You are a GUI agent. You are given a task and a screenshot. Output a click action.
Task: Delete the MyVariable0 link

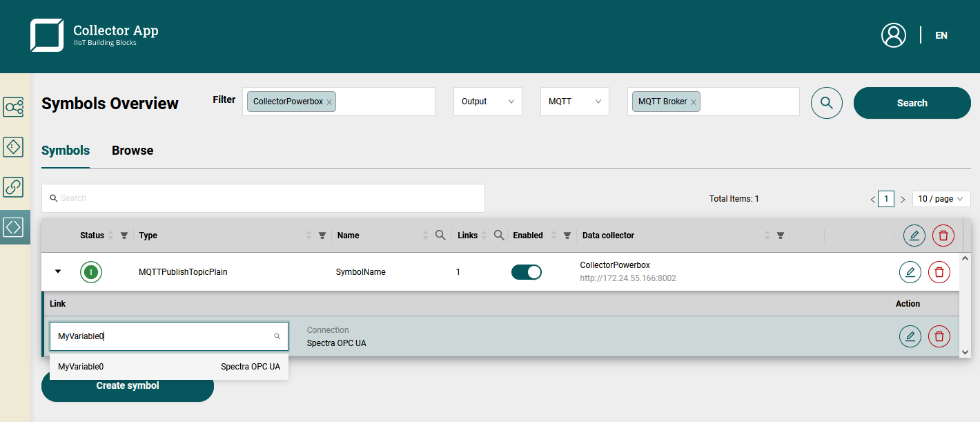939,336
